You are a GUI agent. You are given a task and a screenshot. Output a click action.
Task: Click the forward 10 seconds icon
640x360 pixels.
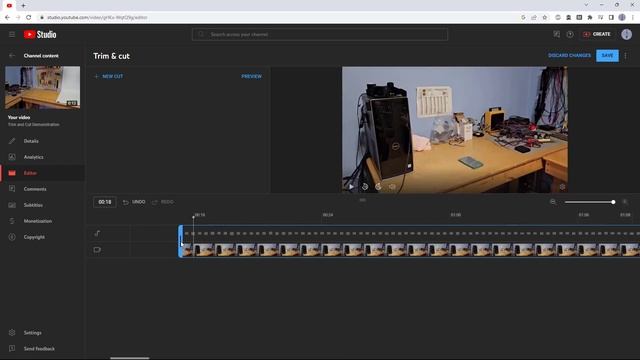378,187
